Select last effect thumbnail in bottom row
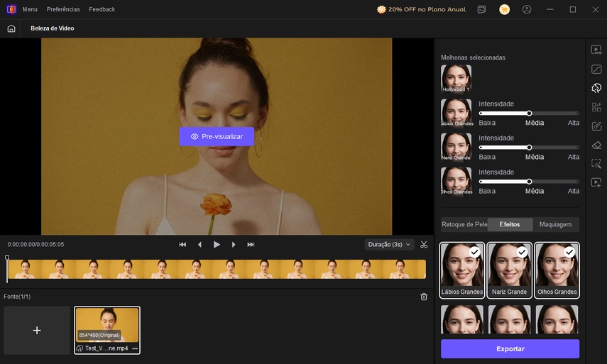This screenshot has width=607, height=364. (557, 319)
